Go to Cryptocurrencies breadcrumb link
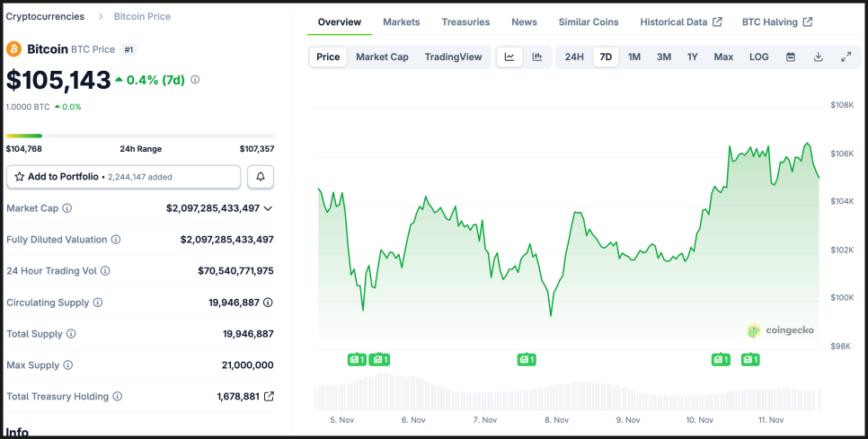This screenshot has width=868, height=439. 45,16
